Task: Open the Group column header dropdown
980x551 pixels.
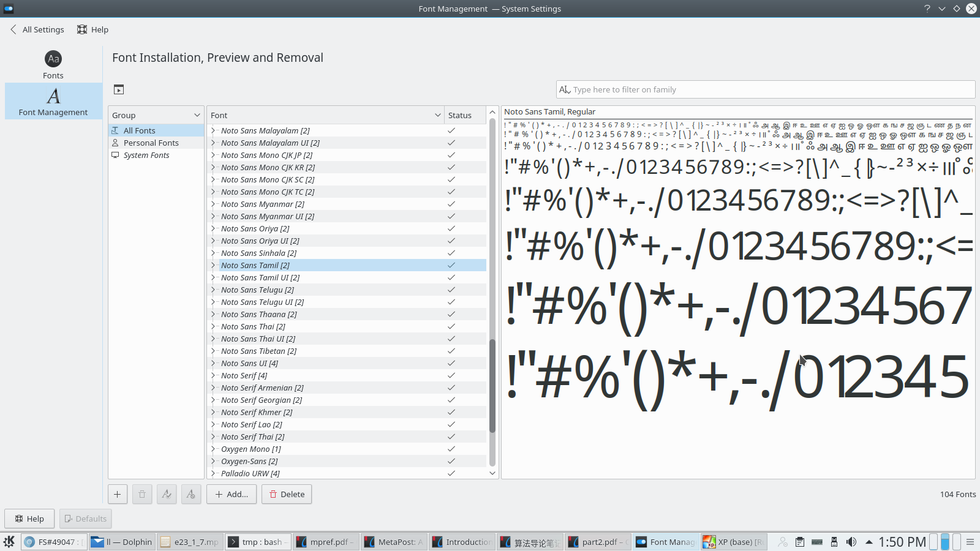Action: click(197, 115)
